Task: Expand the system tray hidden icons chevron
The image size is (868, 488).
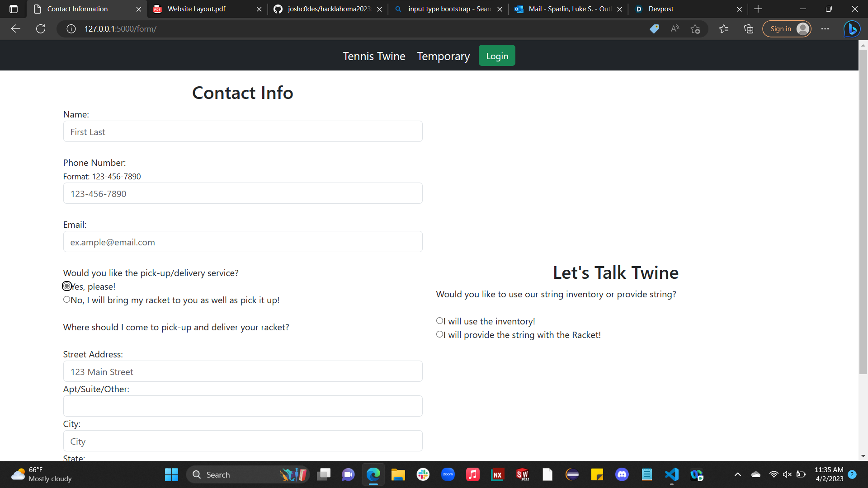Action: (x=737, y=474)
